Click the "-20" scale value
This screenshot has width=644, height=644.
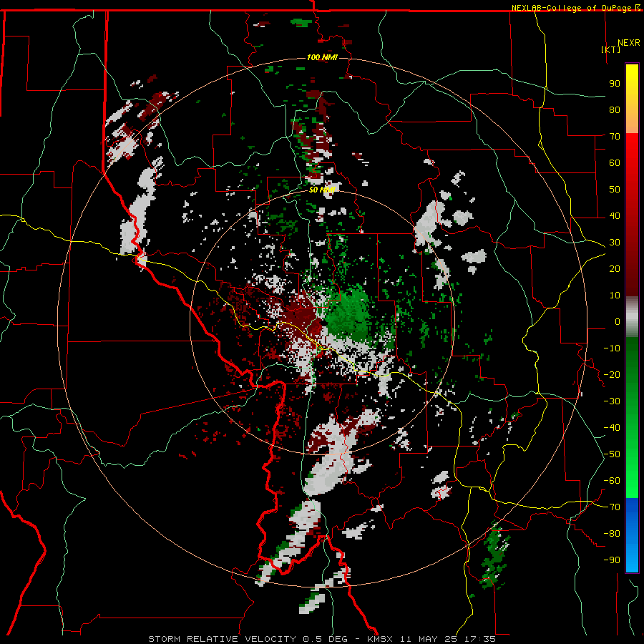pyautogui.click(x=612, y=374)
